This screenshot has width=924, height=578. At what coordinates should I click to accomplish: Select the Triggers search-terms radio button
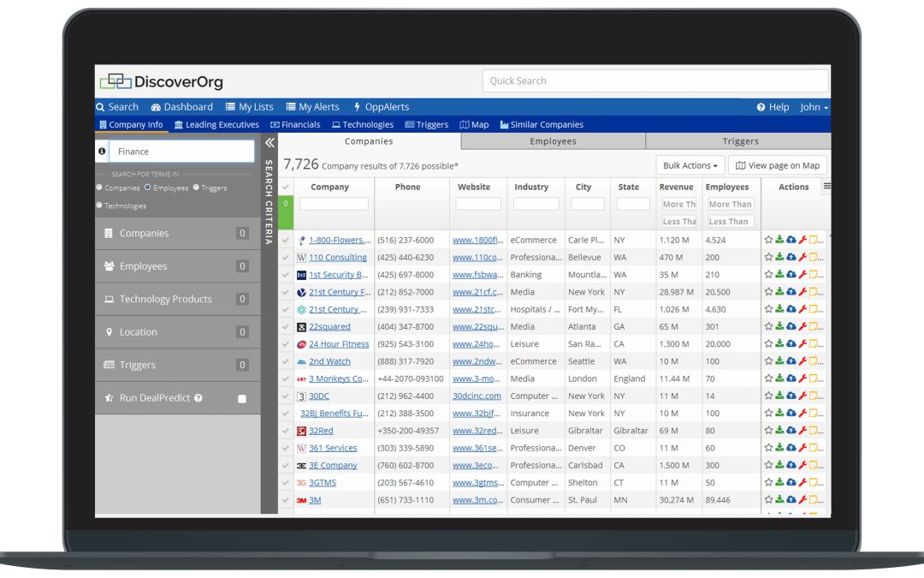[196, 187]
